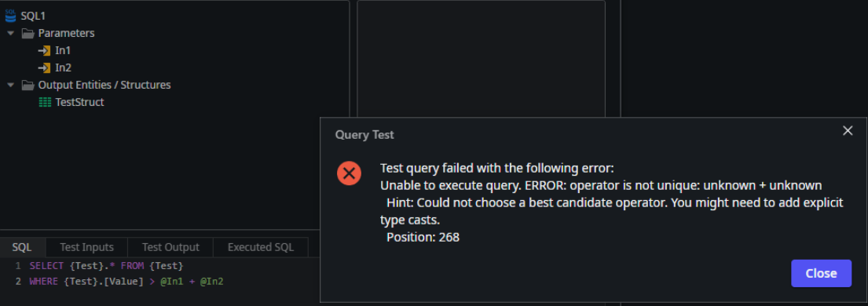The image size is (868, 306).
Task: Collapse Output Entities / Structures node
Action: tap(10, 86)
